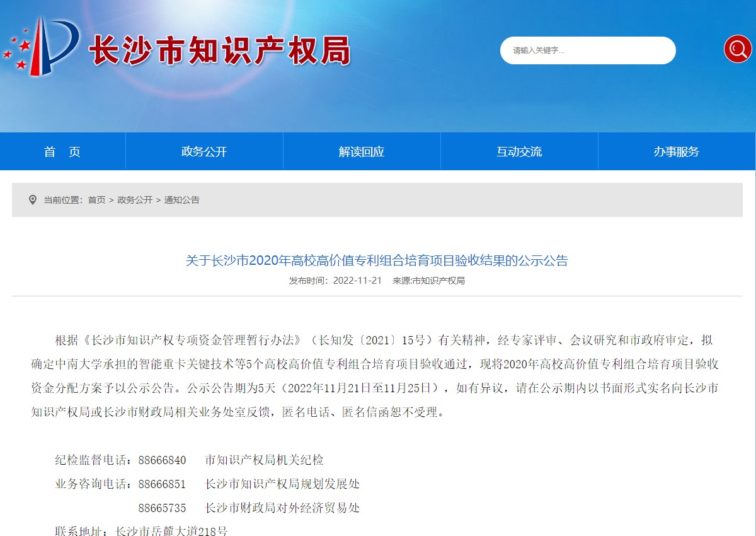Open the 首页 navigation menu item
Image resolution: width=756 pixels, height=536 pixels.
coord(62,151)
